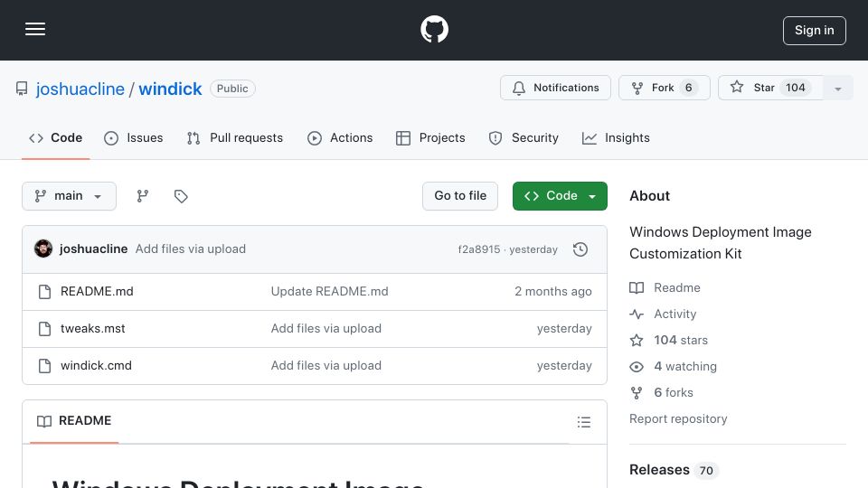
Task: Click the windick.cmd file icon
Action: [x=45, y=366]
